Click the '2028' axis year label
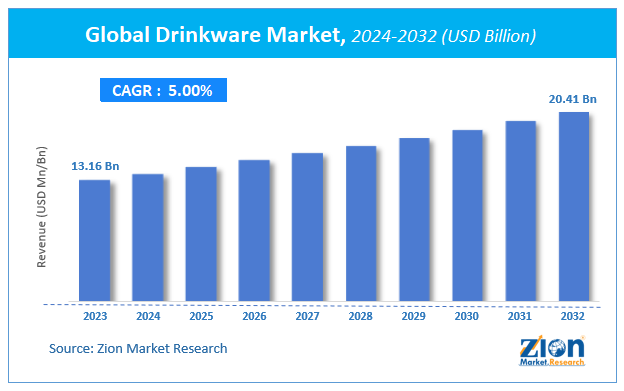624x391 pixels. [x=361, y=316]
